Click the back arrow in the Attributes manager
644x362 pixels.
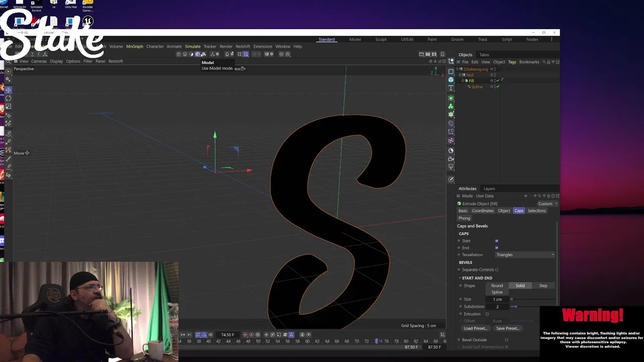[526, 196]
